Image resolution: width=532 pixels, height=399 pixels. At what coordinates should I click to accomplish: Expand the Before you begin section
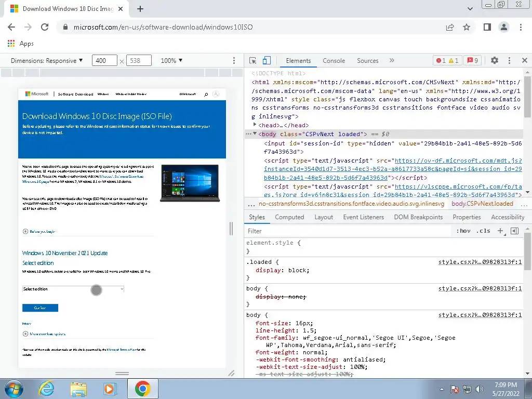pyautogui.click(x=38, y=231)
